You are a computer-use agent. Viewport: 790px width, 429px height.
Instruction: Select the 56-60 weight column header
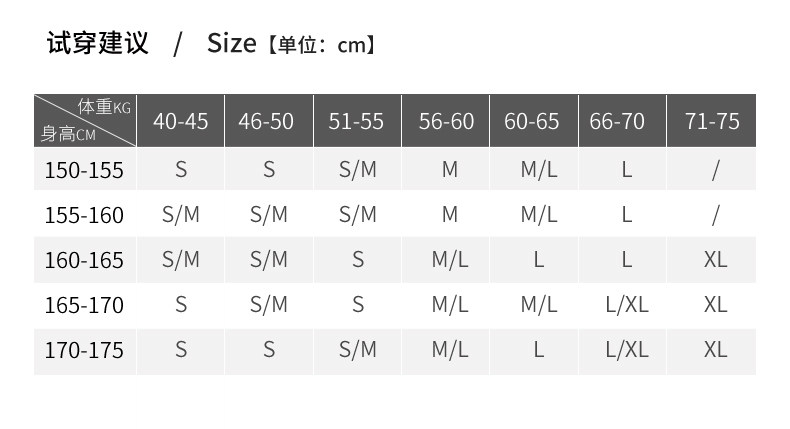pyautogui.click(x=446, y=121)
